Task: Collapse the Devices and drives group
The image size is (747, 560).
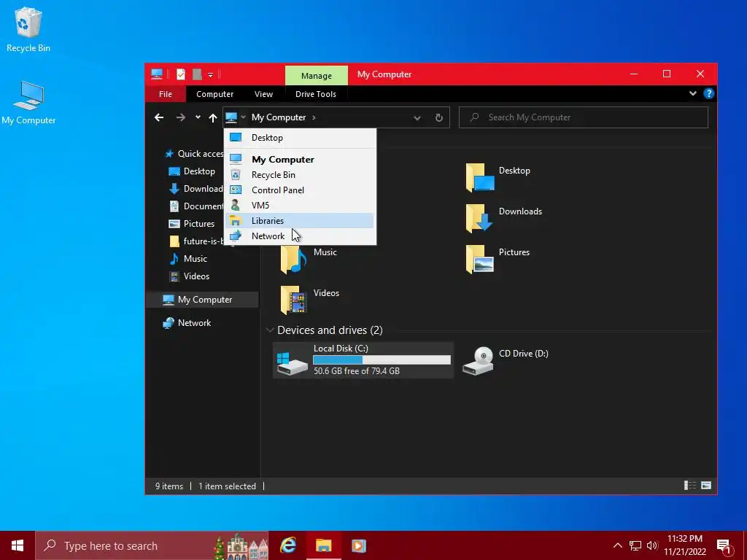Action: 270,330
